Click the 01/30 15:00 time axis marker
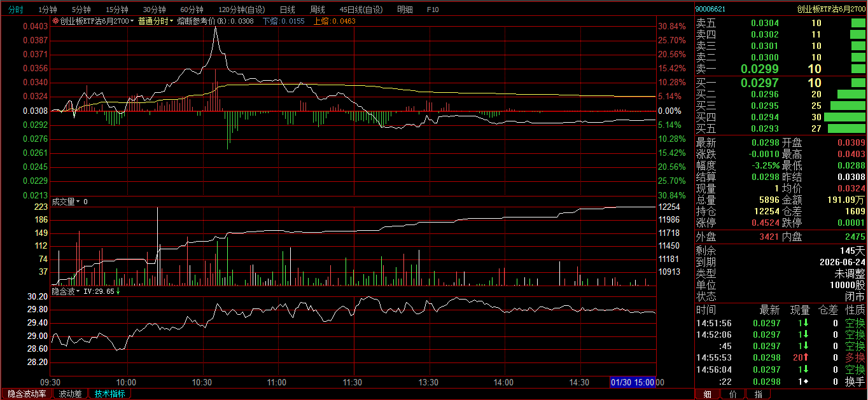868x400 pixels. [633, 382]
